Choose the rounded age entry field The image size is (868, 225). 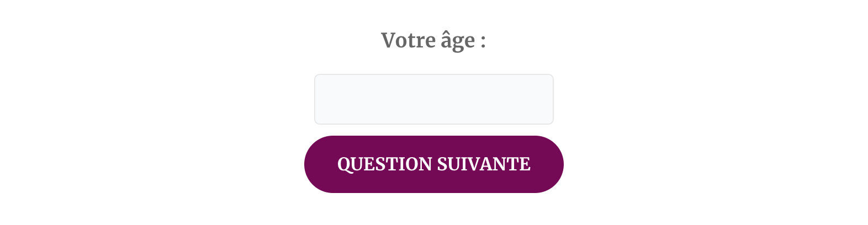(x=433, y=99)
